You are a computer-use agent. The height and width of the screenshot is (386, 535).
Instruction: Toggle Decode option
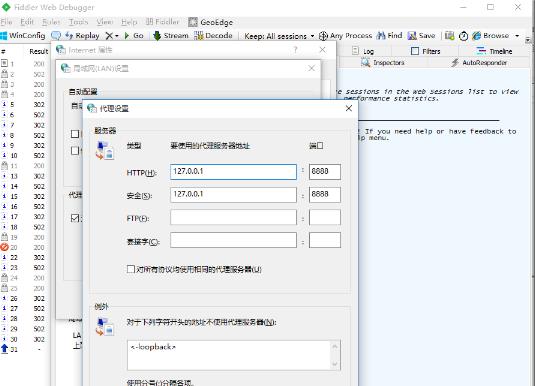pyautogui.click(x=213, y=35)
